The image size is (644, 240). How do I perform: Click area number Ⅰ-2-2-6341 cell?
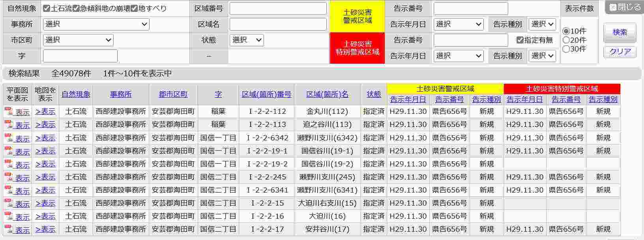267,190
